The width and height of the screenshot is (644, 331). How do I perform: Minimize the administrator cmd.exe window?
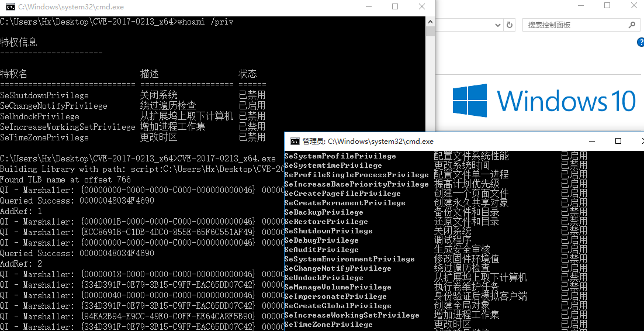pyautogui.click(x=592, y=141)
